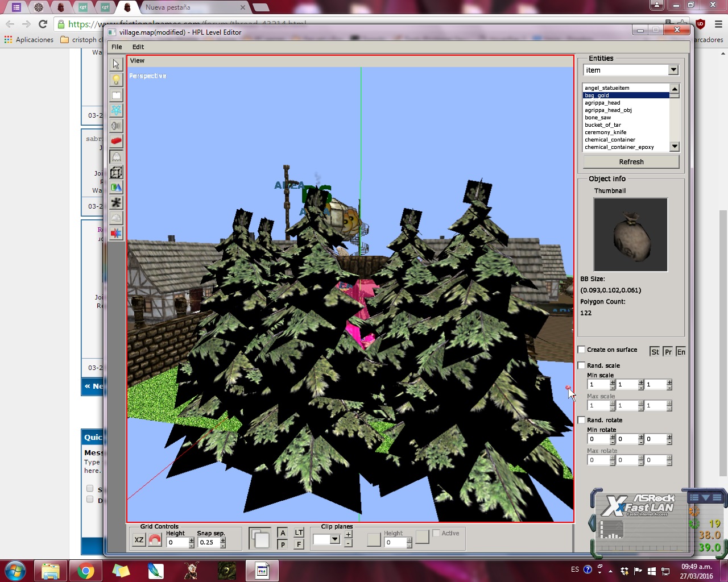Click the Grid Height input field
728x582 pixels.
(177, 542)
